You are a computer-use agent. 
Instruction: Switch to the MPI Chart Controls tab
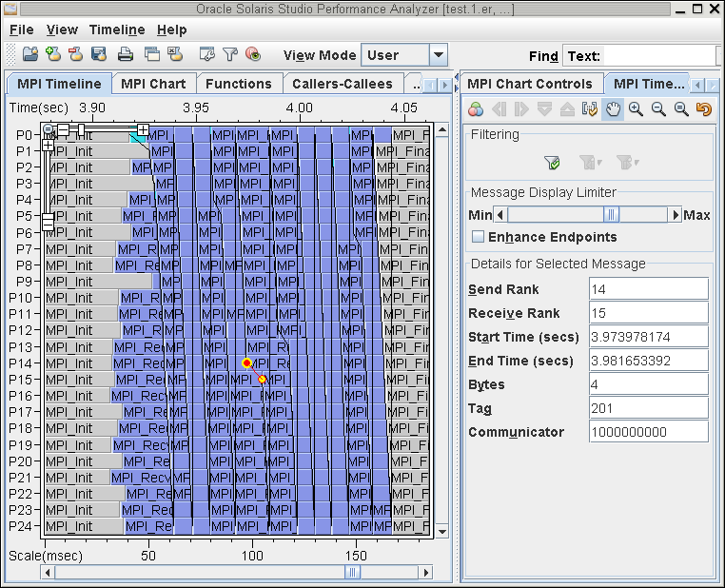click(x=530, y=84)
